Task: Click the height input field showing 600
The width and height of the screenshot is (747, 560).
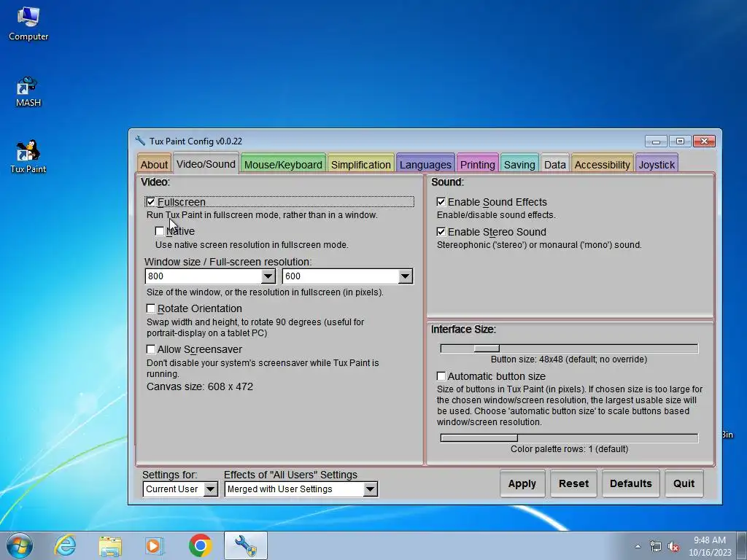Action: 341,276
